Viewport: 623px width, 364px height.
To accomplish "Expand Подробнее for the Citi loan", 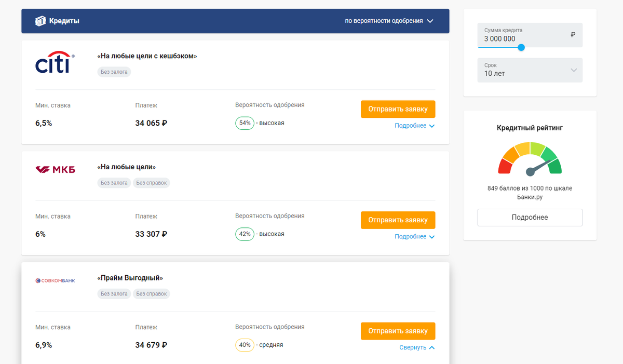I will coord(414,126).
